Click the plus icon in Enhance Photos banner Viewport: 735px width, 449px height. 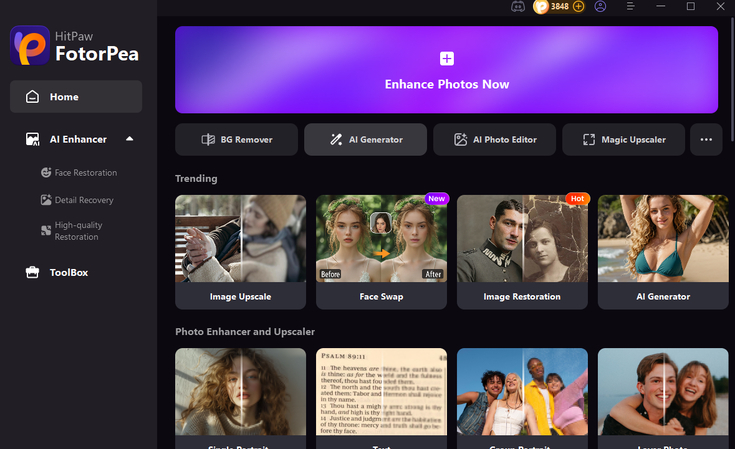tap(447, 59)
